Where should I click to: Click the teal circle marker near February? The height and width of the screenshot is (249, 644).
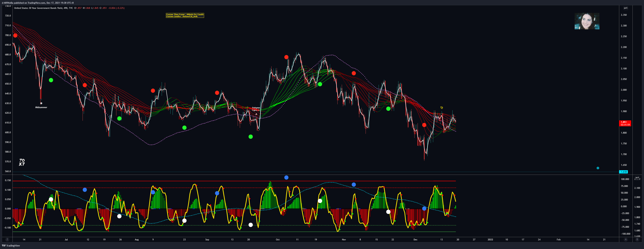coord(598,168)
